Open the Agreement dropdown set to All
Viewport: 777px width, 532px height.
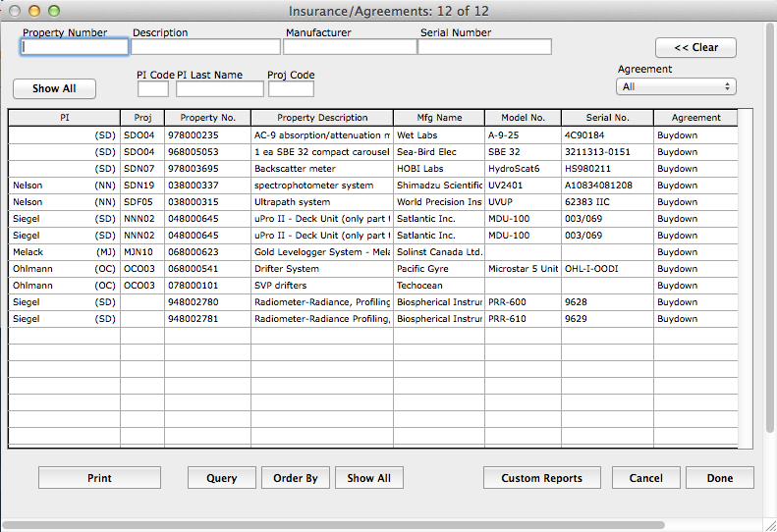[x=676, y=86]
